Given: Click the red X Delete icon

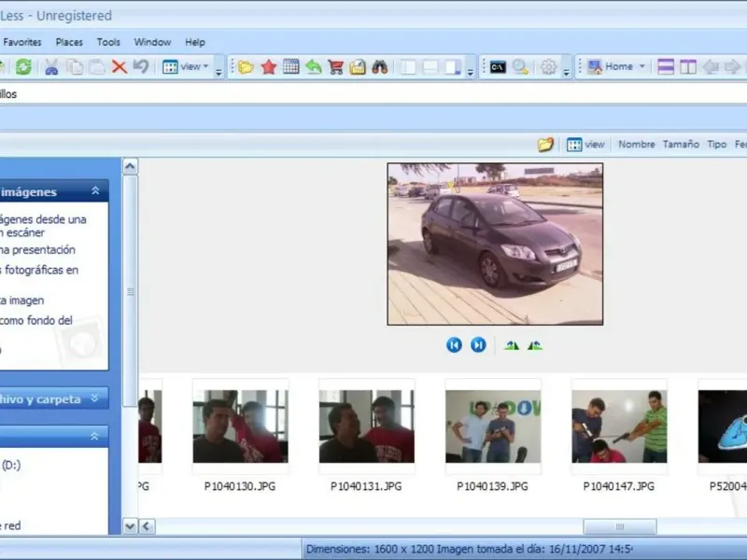Looking at the screenshot, I should 120,66.
